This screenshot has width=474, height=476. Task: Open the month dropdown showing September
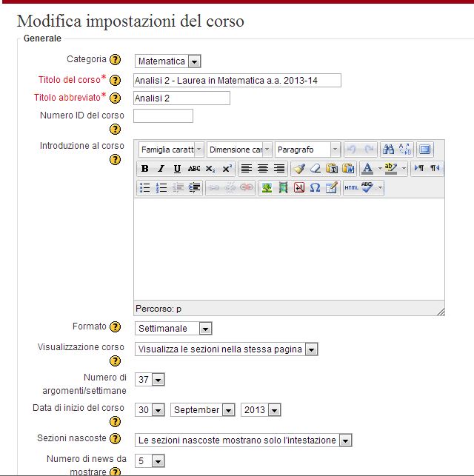pos(202,410)
